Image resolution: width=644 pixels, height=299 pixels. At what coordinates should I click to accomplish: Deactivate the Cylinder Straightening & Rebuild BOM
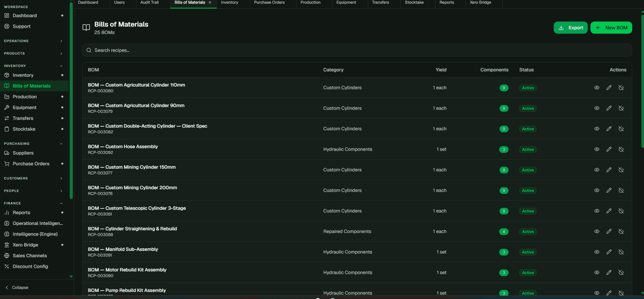click(621, 231)
